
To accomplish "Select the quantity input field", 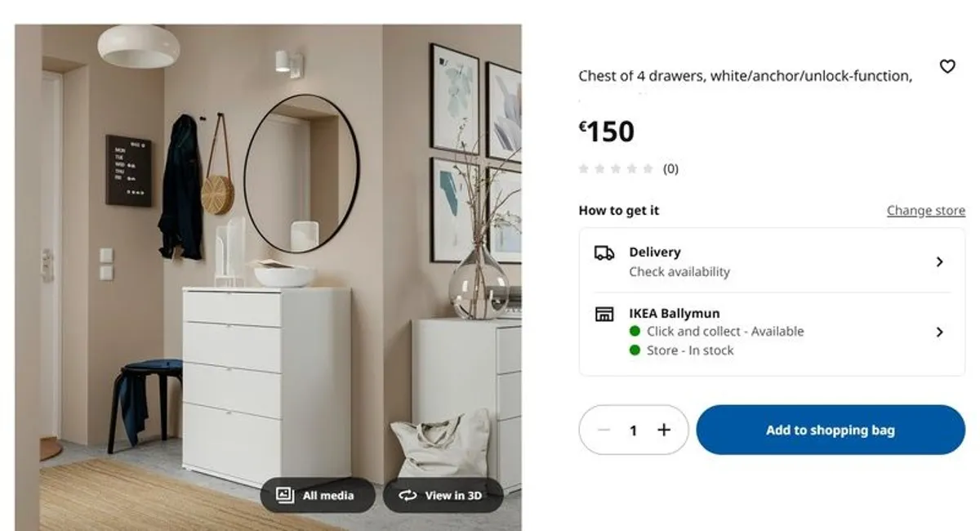I will [634, 430].
